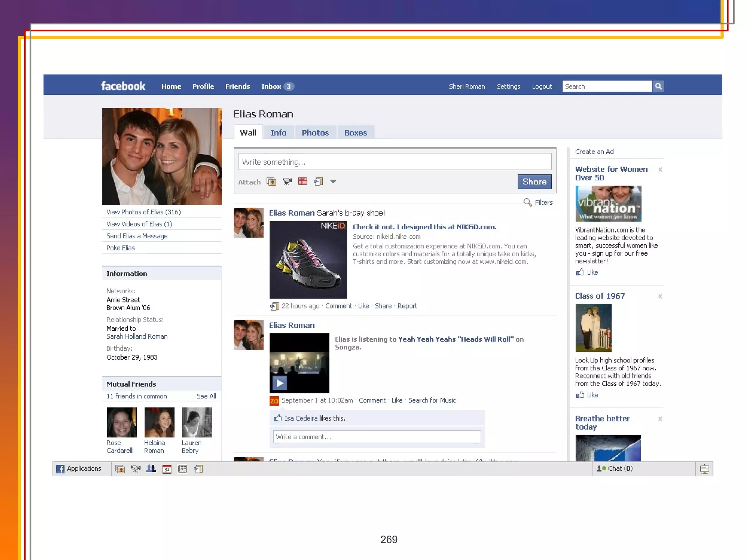Image resolution: width=747 pixels, height=560 pixels.
Task: Click the search magnifier button
Action: (x=658, y=86)
